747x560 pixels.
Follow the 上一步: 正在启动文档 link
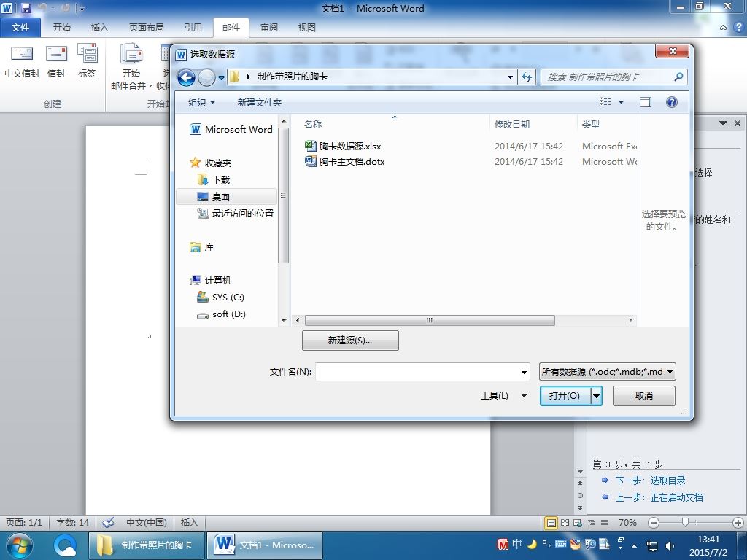[x=659, y=497]
